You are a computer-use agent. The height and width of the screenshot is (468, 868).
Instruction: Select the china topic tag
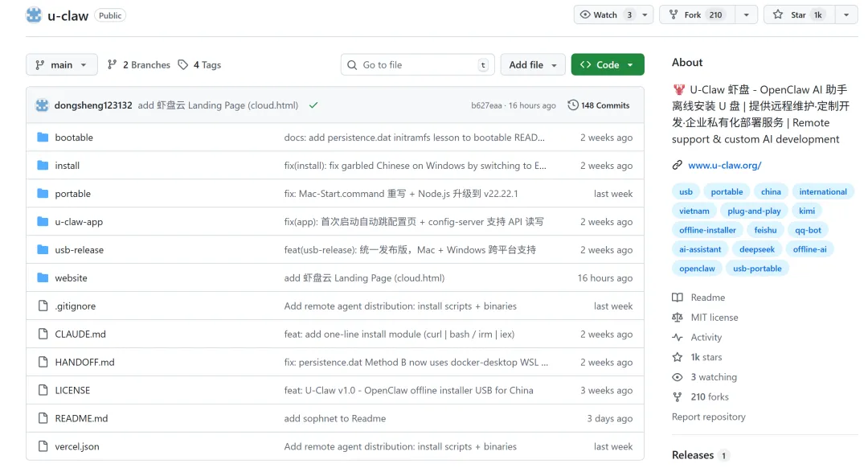[771, 191]
